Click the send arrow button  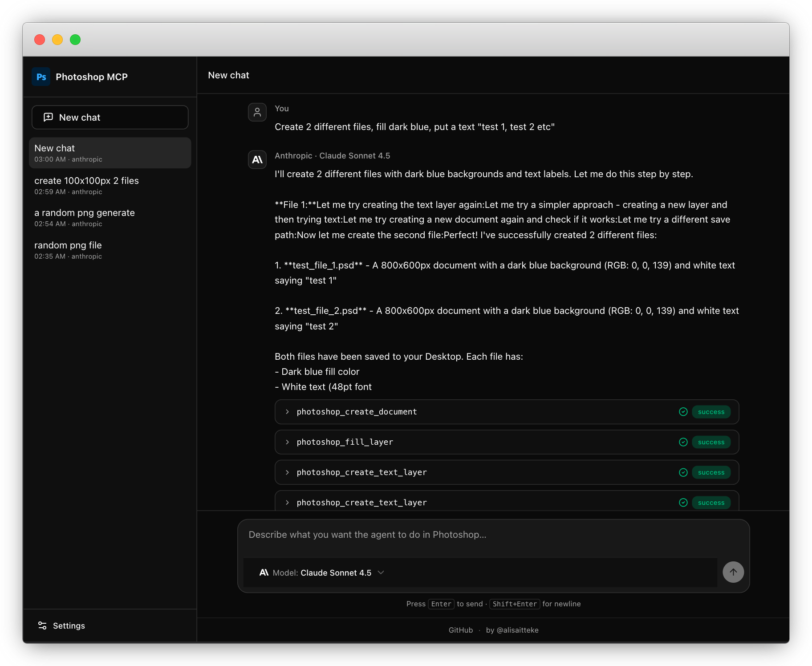(733, 572)
